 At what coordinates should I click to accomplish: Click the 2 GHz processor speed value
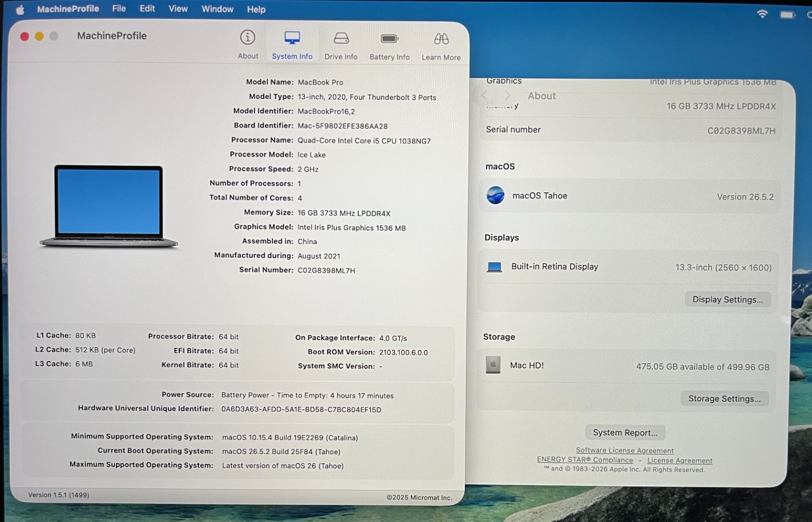308,169
